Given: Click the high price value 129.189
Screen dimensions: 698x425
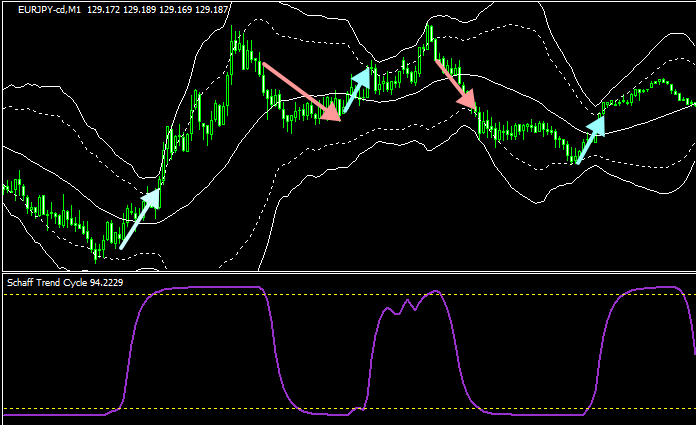Looking at the screenshot, I should tap(140, 9).
